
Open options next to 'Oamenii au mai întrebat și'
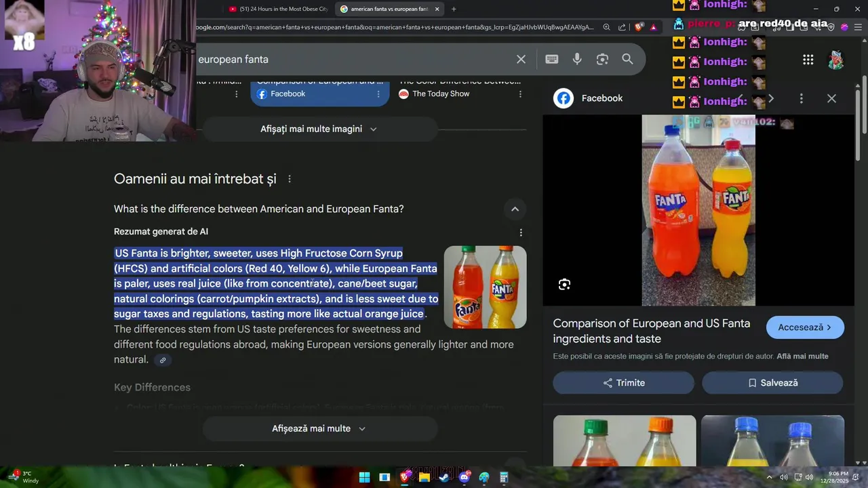[290, 179]
